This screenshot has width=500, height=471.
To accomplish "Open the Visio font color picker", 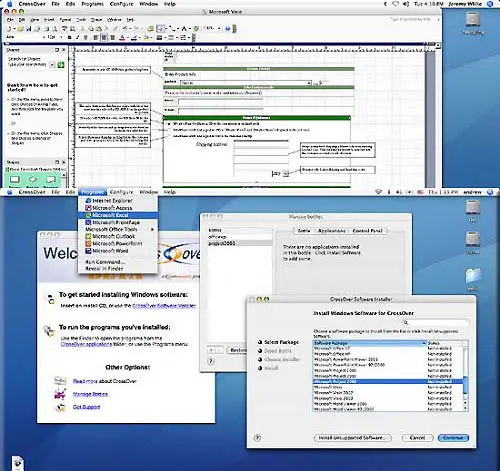I will (x=122, y=38).
